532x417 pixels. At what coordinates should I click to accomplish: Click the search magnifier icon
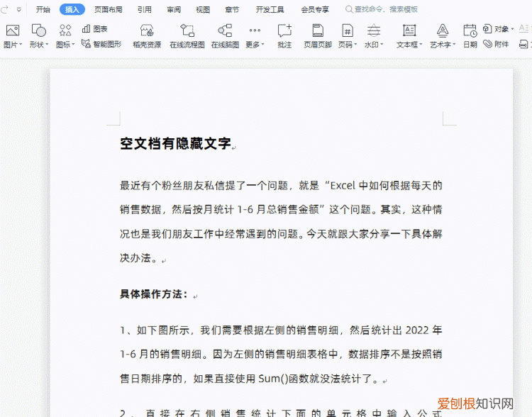[349, 9]
